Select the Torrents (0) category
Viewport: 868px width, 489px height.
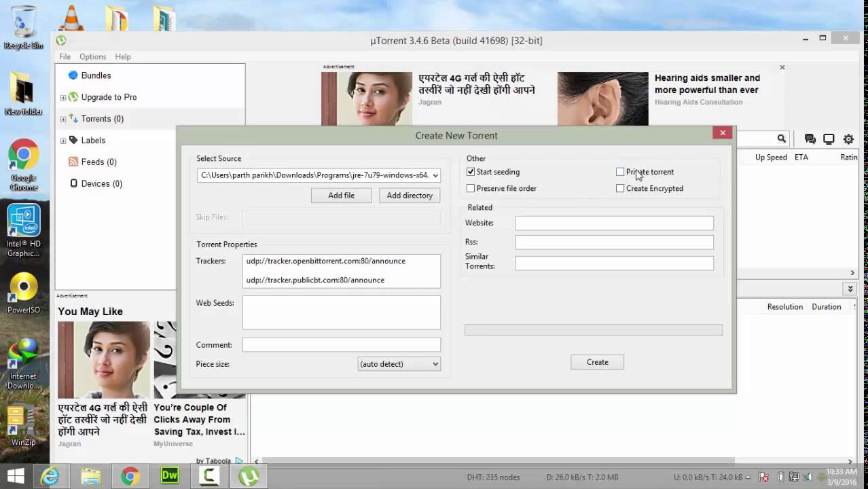tap(102, 119)
